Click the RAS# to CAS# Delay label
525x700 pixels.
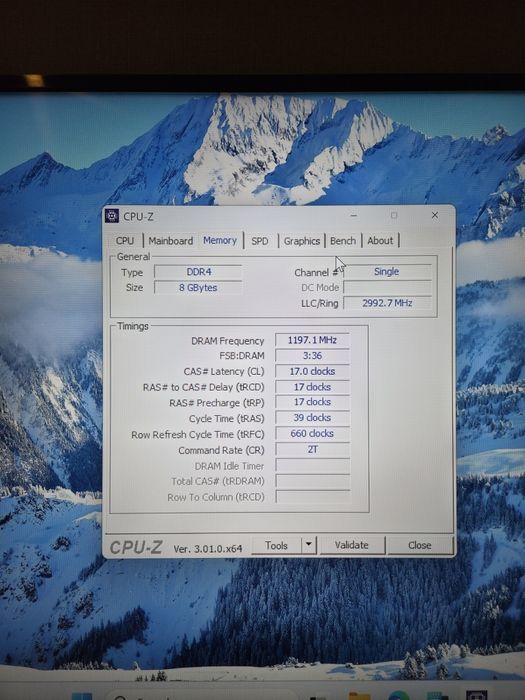204,387
